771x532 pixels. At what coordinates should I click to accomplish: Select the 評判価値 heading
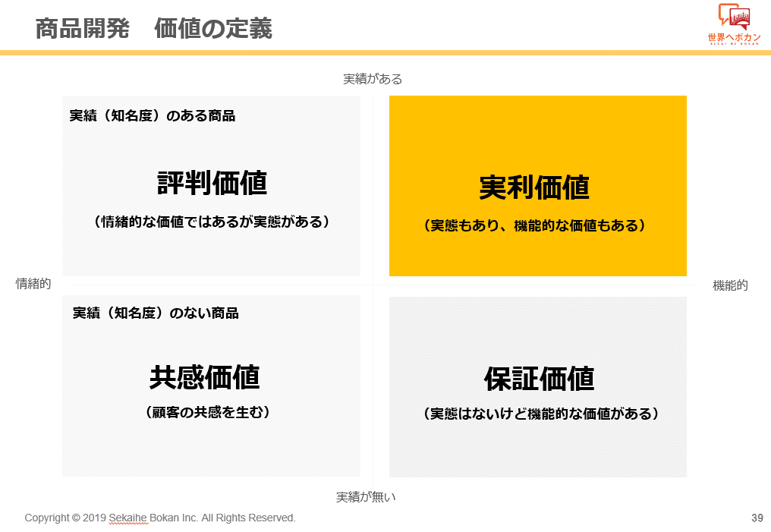click(212, 183)
